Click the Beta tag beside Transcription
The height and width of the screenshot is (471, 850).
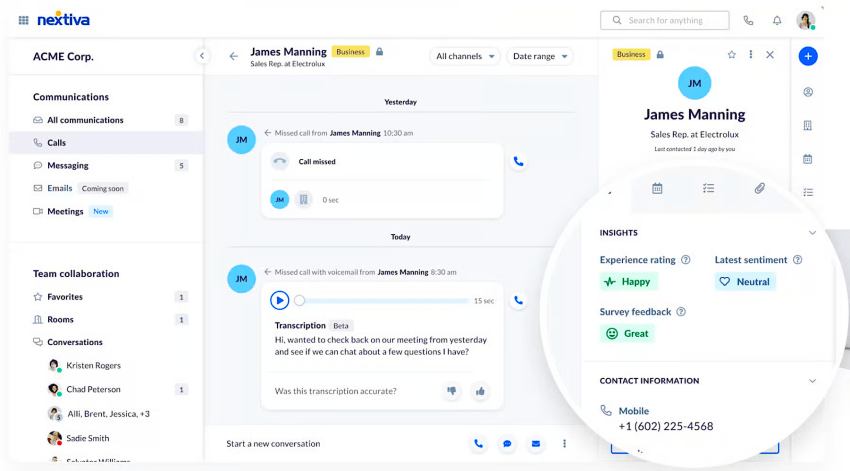click(x=341, y=326)
